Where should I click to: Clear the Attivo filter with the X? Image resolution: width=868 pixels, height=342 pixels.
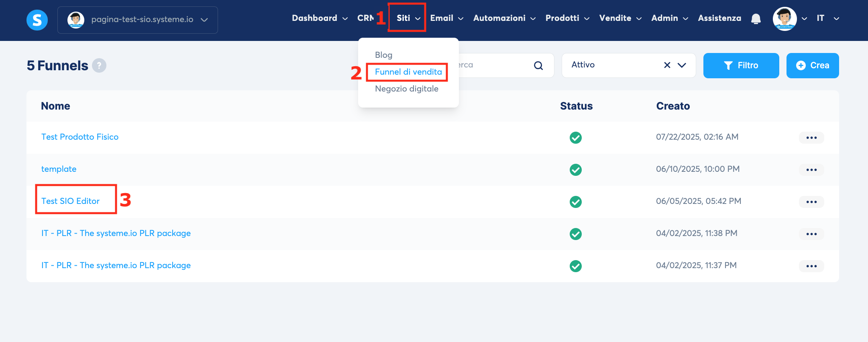667,65
